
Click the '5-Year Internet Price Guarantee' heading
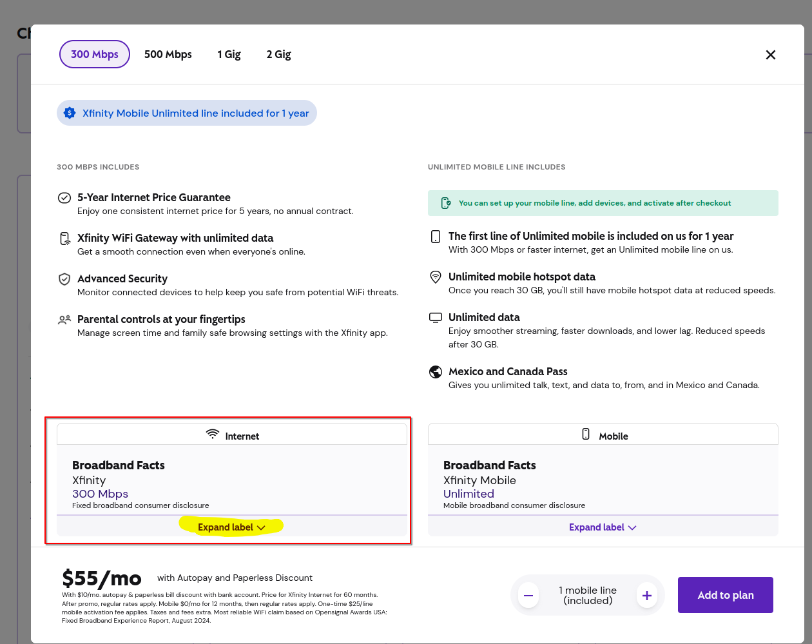154,197
